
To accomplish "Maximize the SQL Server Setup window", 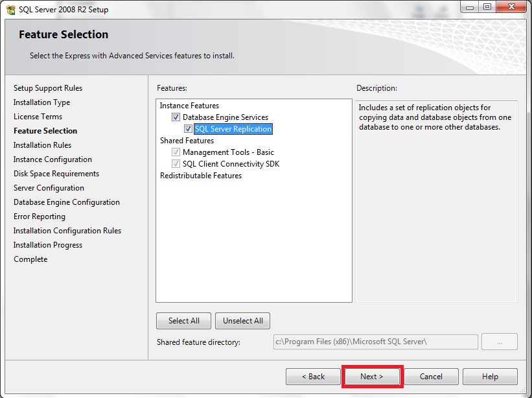I will point(487,6).
